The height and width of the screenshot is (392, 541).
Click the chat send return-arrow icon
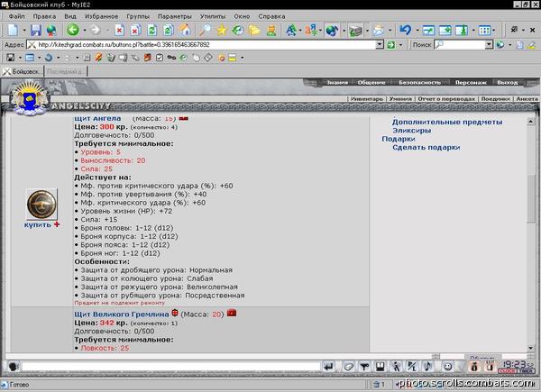click(328, 367)
